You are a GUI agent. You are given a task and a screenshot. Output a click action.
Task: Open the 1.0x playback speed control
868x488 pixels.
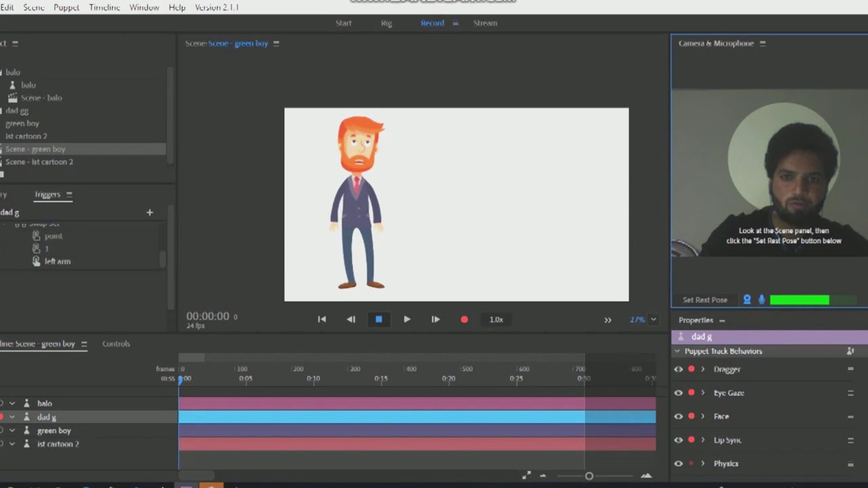click(496, 319)
